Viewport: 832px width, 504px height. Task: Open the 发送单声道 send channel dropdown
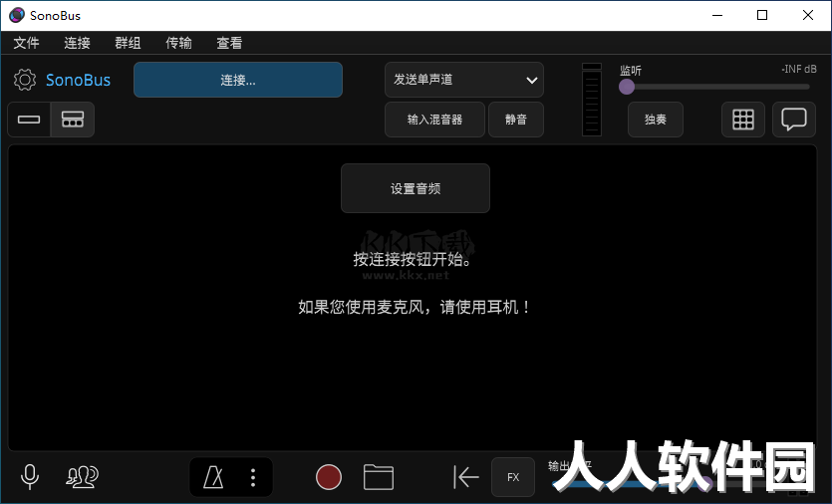[463, 80]
